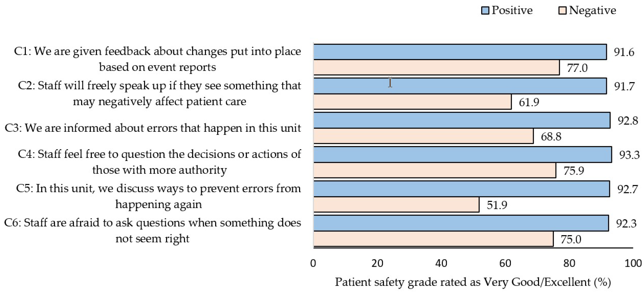Click the peach Negative legend swatch
This screenshot has height=294, width=644.
562,11
